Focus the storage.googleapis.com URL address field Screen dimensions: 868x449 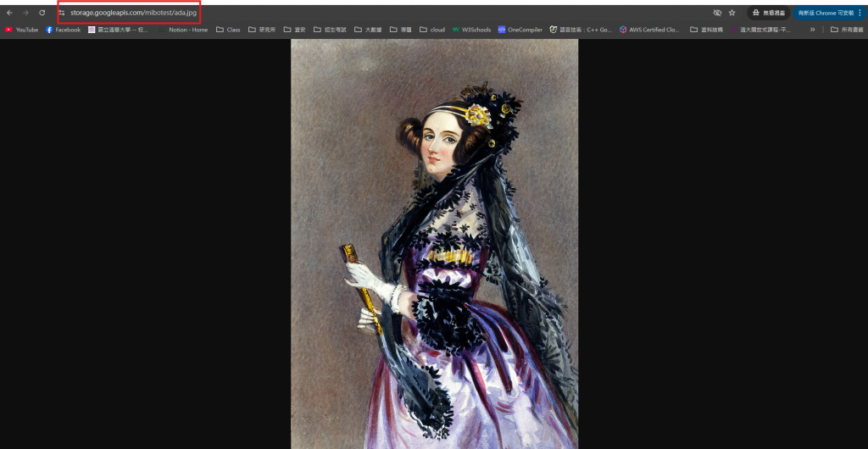click(133, 13)
